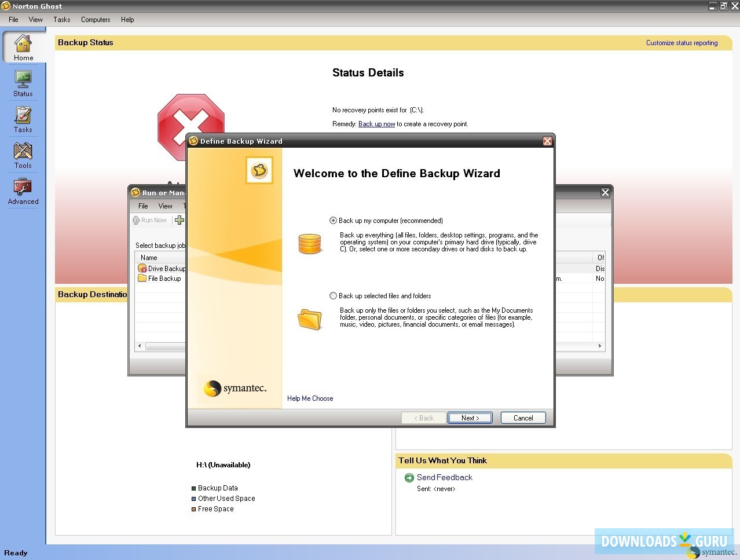Open the Tools sidebar page
Screen dimensions: 740x560
tap(23, 155)
